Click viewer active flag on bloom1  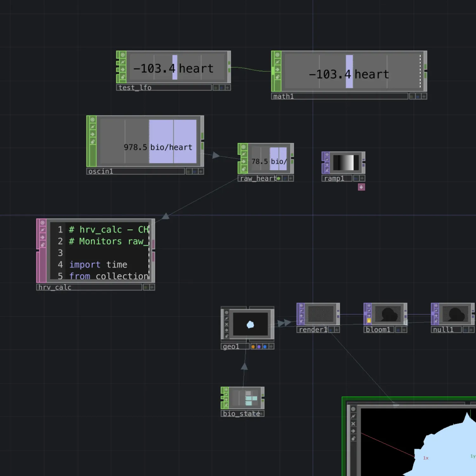[369, 306]
